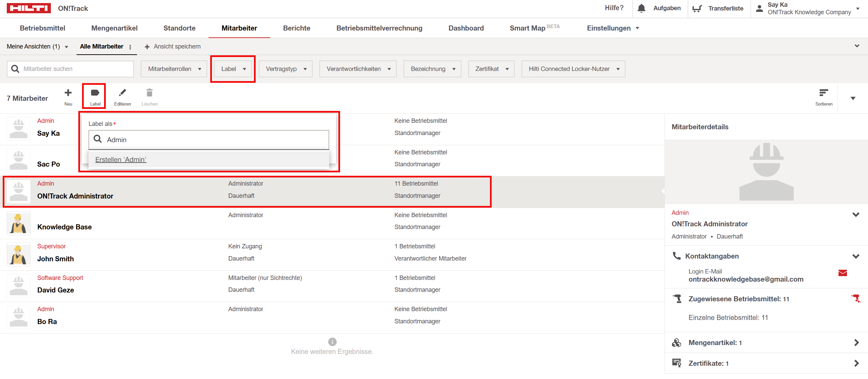
Task: Expand Meine Ansichten (1) dropdown
Action: point(37,46)
